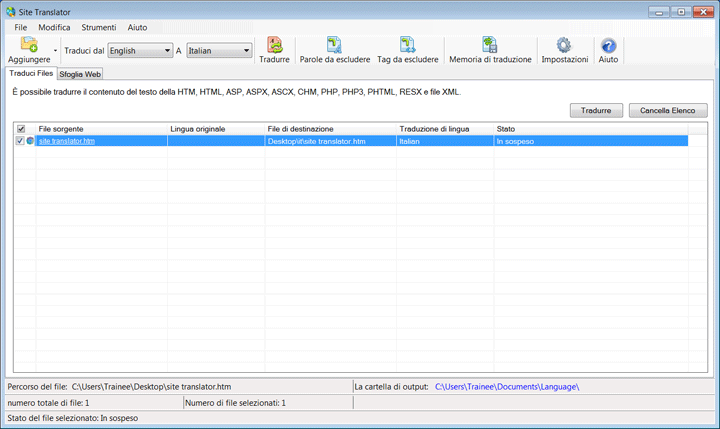Click the Site Translator title bar icon
Image resolution: width=720 pixels, height=429 pixels.
click(x=11, y=12)
